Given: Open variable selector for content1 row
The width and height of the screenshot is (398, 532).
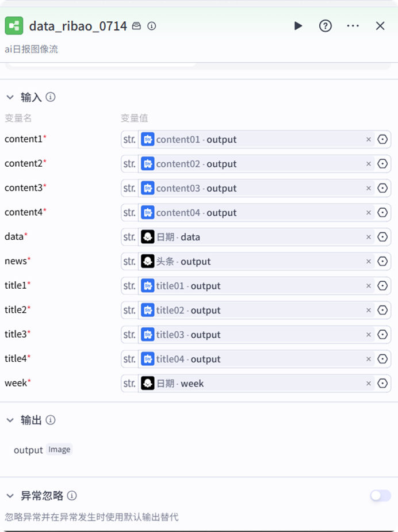Looking at the screenshot, I should [383, 139].
